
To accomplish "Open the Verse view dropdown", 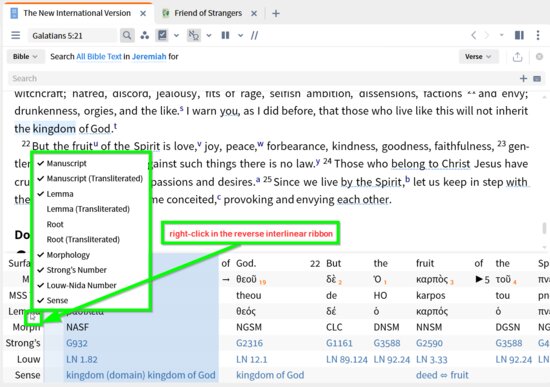I will 478,56.
